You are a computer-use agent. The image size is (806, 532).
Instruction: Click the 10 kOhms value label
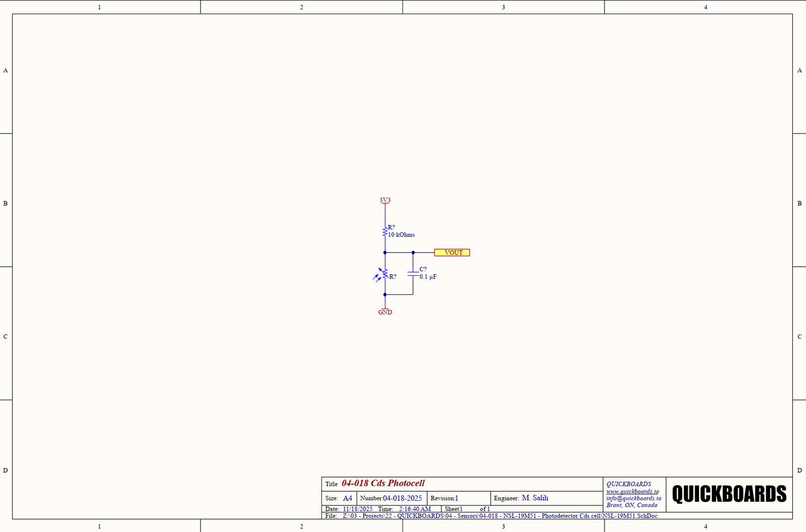tap(401, 235)
